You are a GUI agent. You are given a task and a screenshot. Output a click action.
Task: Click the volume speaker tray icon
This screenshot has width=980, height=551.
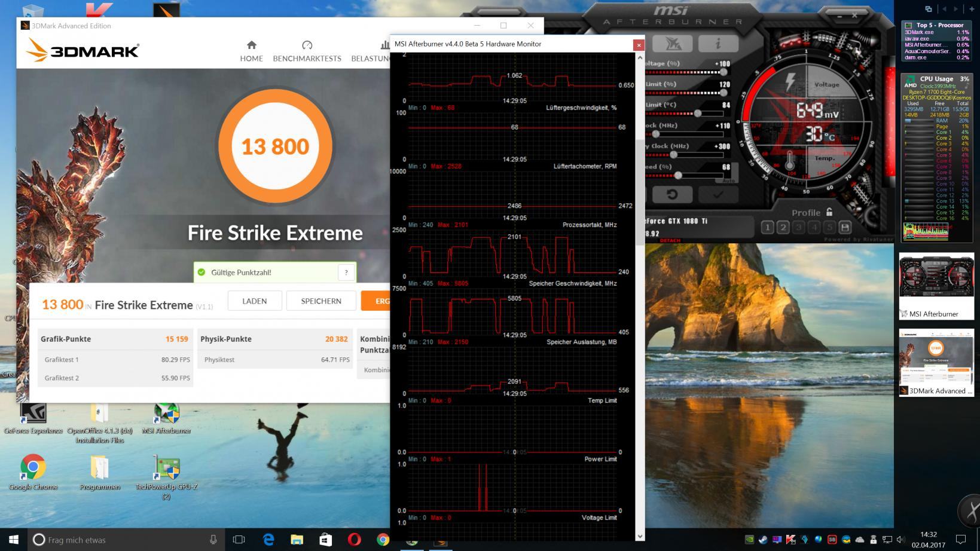pos(901,540)
